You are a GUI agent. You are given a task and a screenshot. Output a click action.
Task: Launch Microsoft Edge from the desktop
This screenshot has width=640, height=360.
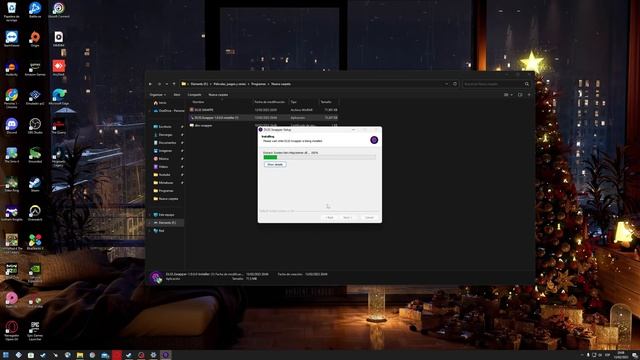pos(59,97)
